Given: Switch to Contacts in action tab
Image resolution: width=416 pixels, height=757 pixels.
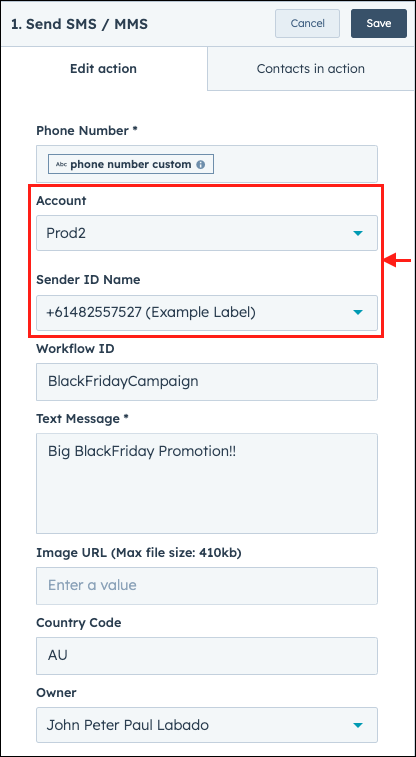Looking at the screenshot, I should pyautogui.click(x=311, y=69).
